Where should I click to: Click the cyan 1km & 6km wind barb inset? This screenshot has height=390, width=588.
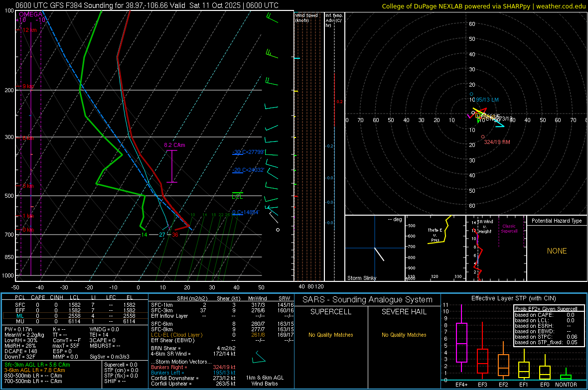[259, 357]
